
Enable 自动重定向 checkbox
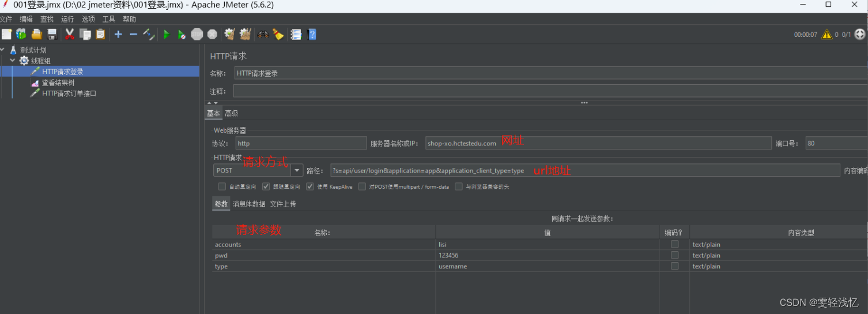pos(222,186)
